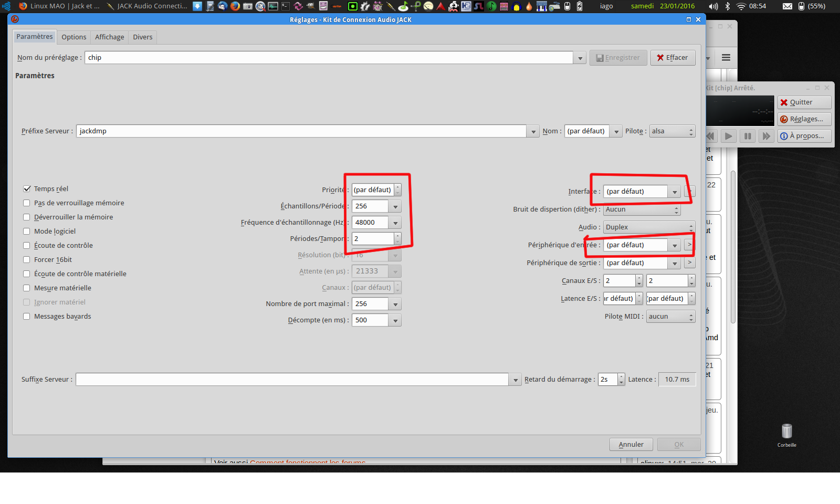Click the Annuler button
Viewport: 840px width, 504px height.
(631, 445)
